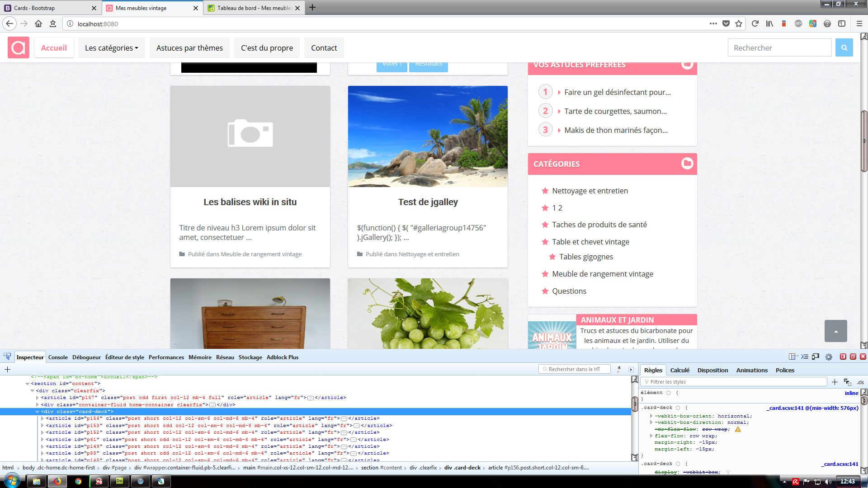The image size is (868, 488).
Task: Open Chrome from the Windows taskbar
Action: (78, 481)
